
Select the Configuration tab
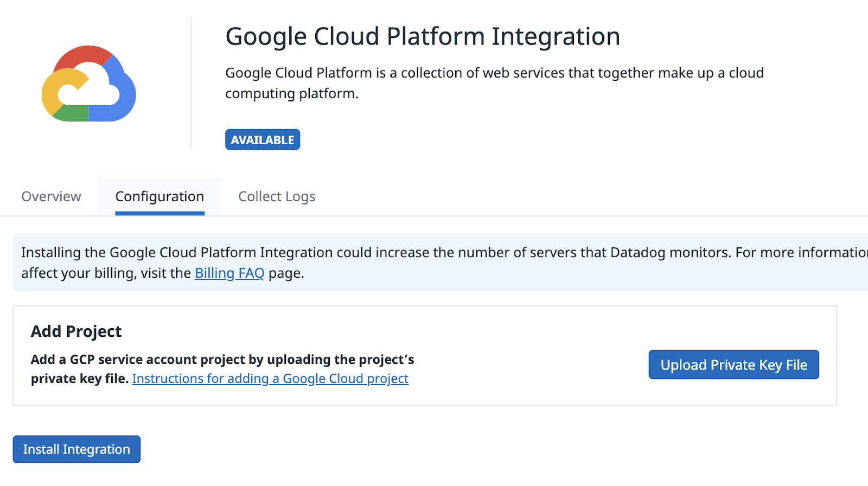[x=159, y=196]
